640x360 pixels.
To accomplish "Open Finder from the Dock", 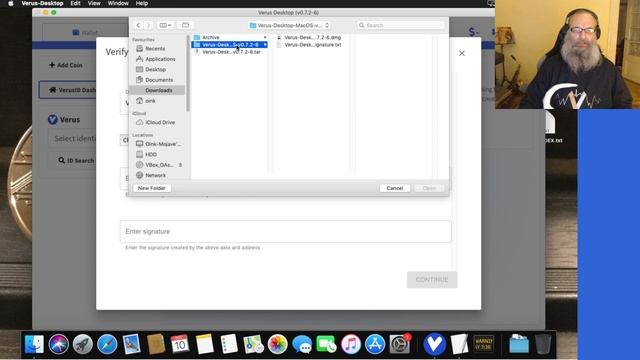I will (x=34, y=344).
